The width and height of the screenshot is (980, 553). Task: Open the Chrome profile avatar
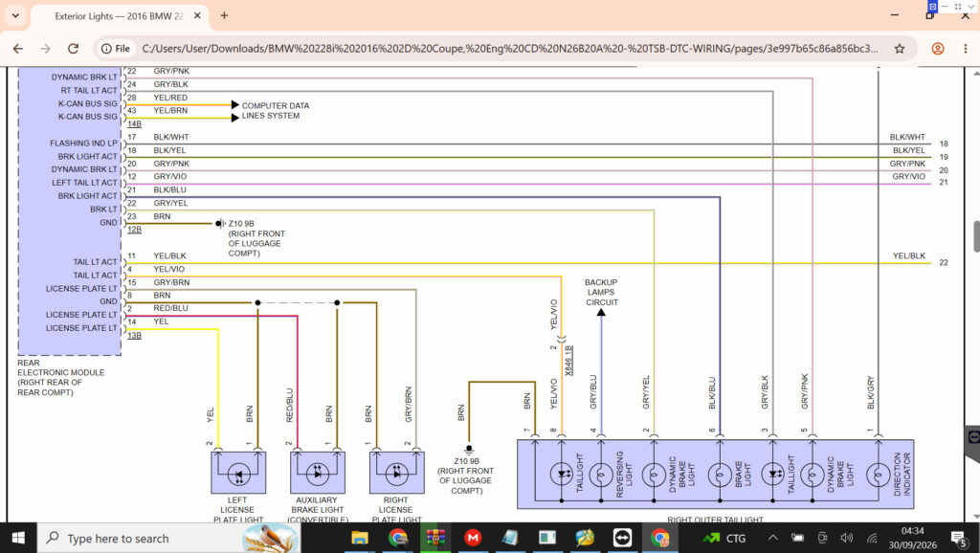coord(938,49)
